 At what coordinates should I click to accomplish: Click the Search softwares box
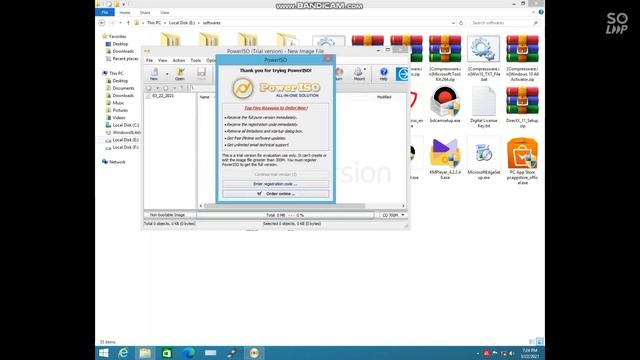pyautogui.click(x=504, y=23)
